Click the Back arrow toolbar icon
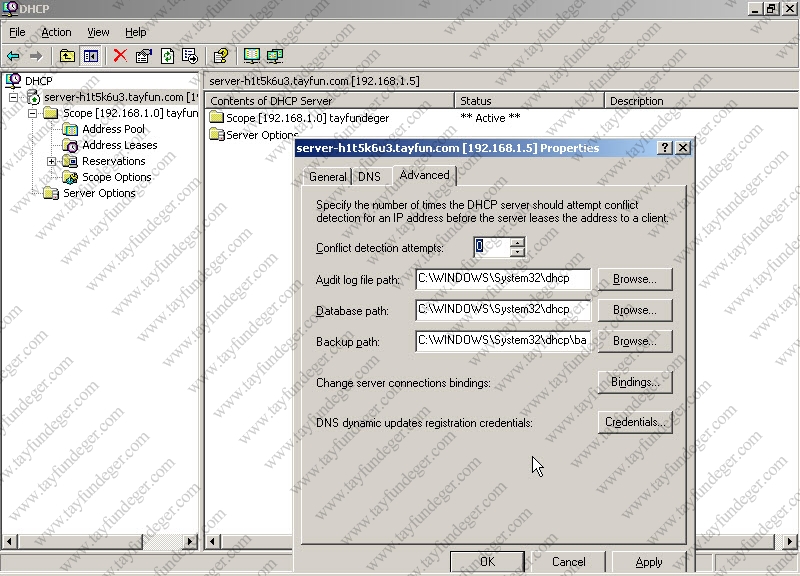This screenshot has width=800, height=576. click(13, 56)
